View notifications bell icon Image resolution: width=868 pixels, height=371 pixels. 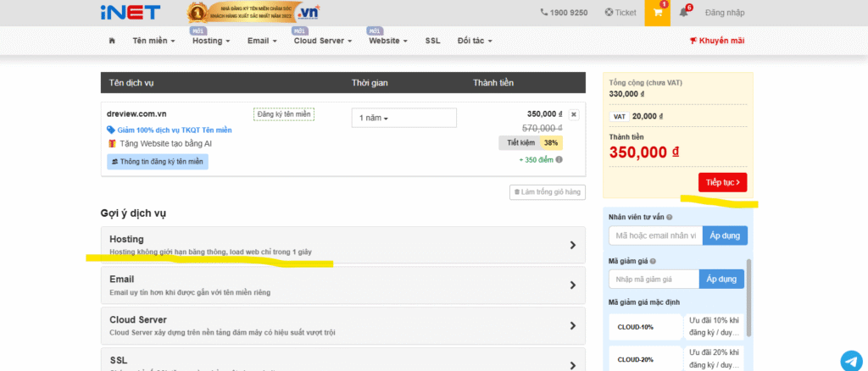coord(684,12)
